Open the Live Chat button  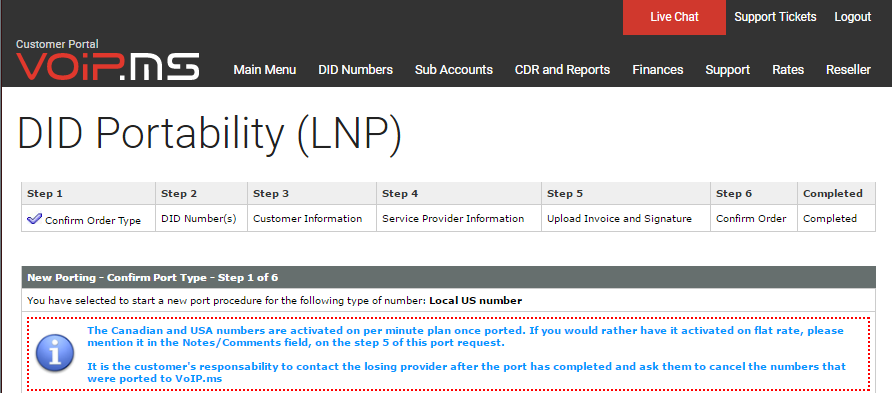click(674, 17)
